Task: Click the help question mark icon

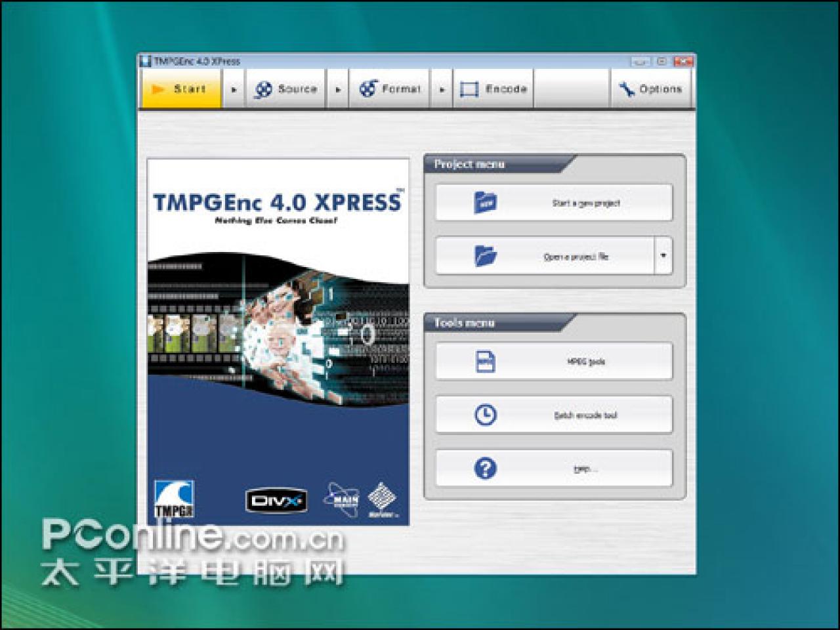Action: tap(486, 469)
